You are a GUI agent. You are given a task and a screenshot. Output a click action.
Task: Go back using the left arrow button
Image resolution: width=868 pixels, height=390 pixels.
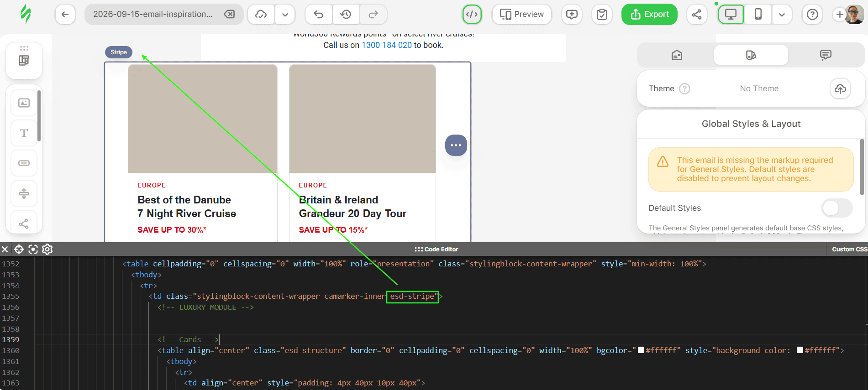coord(65,15)
